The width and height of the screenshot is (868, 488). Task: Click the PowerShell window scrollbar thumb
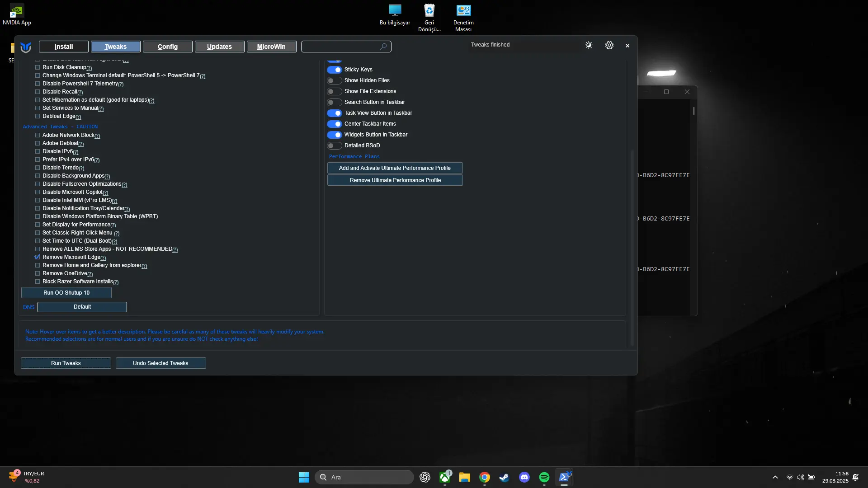tap(694, 111)
